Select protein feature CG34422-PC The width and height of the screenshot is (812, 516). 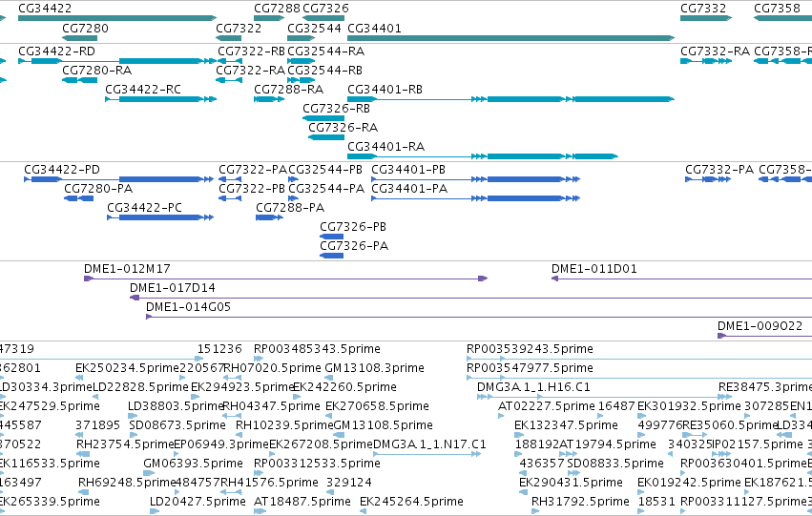click(160, 217)
